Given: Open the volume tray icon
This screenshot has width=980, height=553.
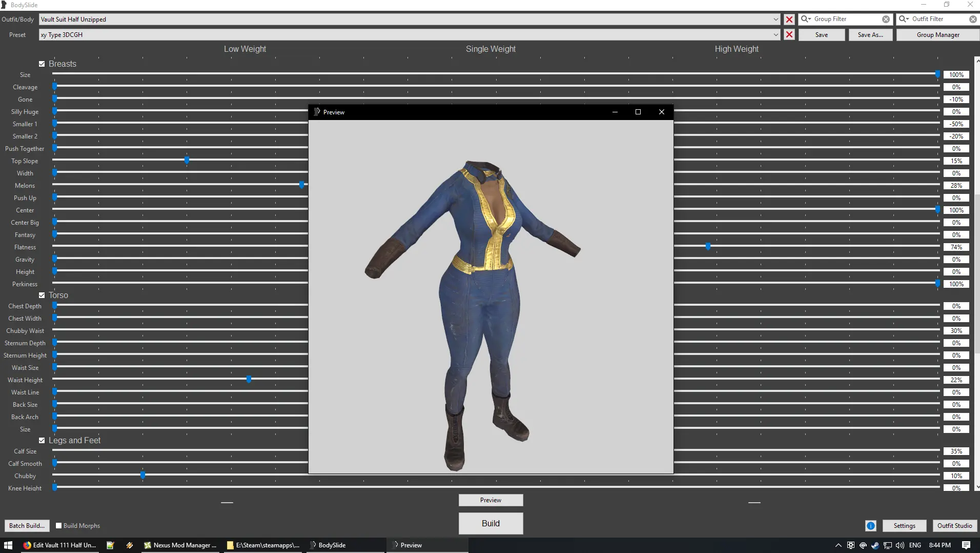Looking at the screenshot, I should pyautogui.click(x=900, y=545).
